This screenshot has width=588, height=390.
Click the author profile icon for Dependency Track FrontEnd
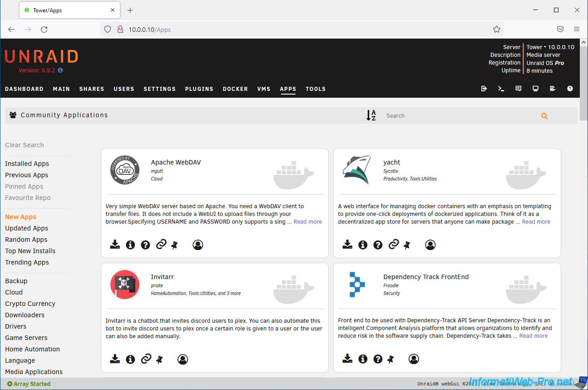pyautogui.click(x=414, y=360)
